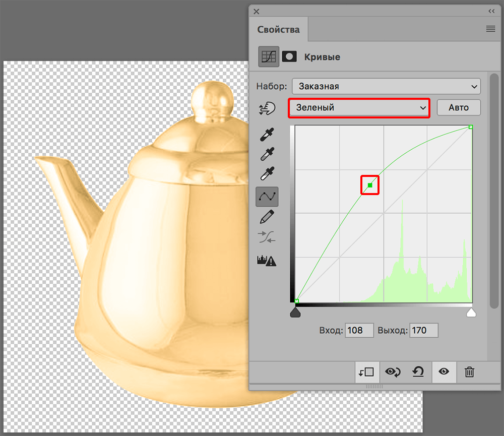Reset adjustments to defaults

point(418,372)
